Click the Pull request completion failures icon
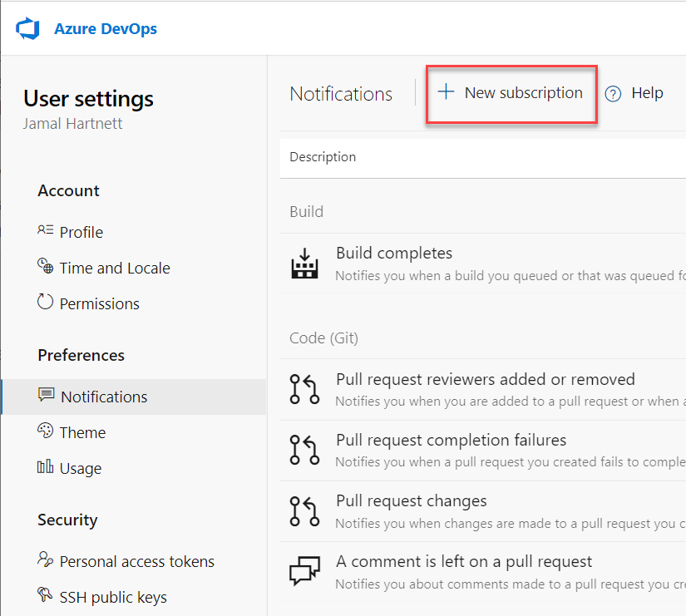Screen dimensions: 686x616 coord(304,450)
